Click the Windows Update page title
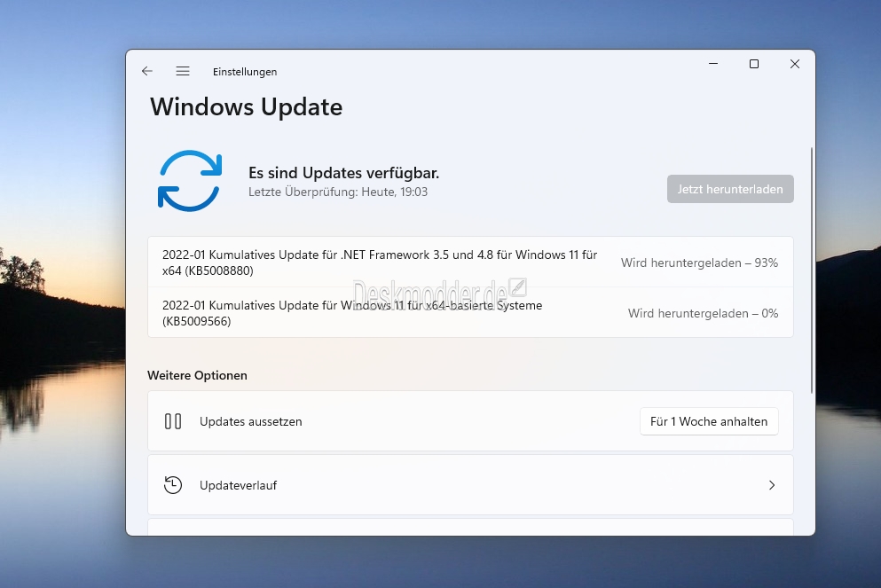Viewport: 881px width, 588px height. [x=246, y=106]
